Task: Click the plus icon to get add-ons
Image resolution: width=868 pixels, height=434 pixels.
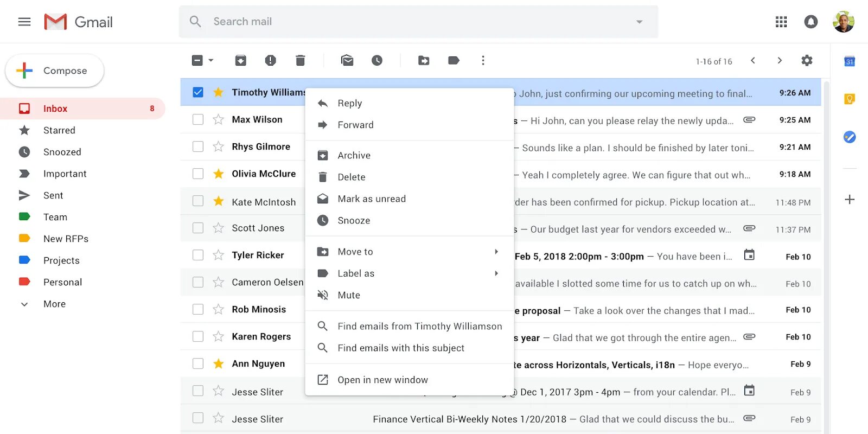Action: (x=850, y=200)
